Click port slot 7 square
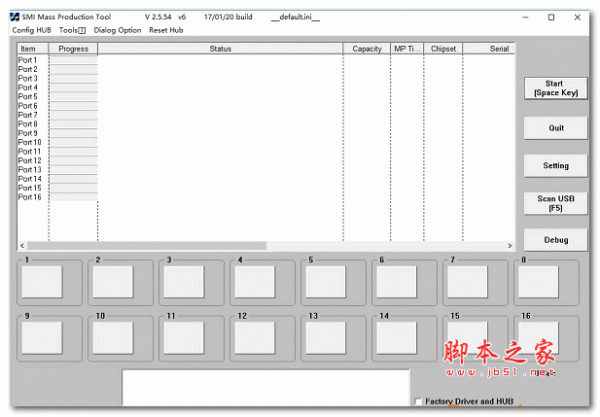Image resolution: width=600 pixels, height=417 pixels. tap(468, 282)
